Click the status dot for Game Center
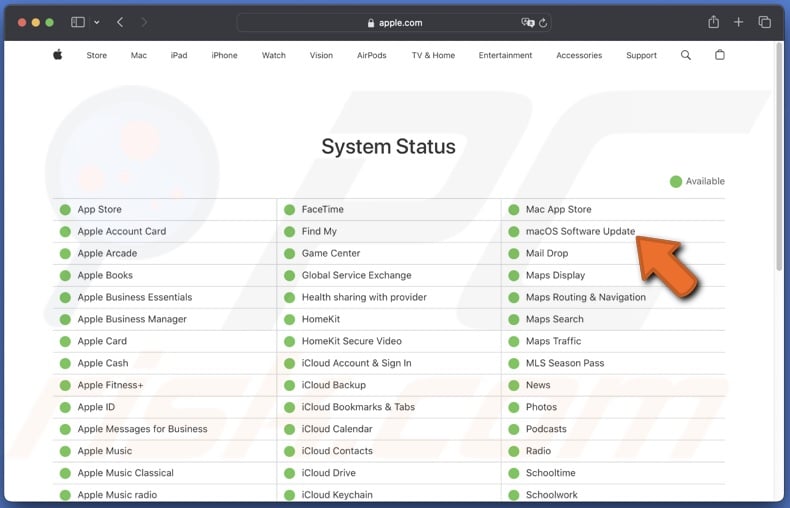Viewport: 790px width, 508px height. [289, 253]
